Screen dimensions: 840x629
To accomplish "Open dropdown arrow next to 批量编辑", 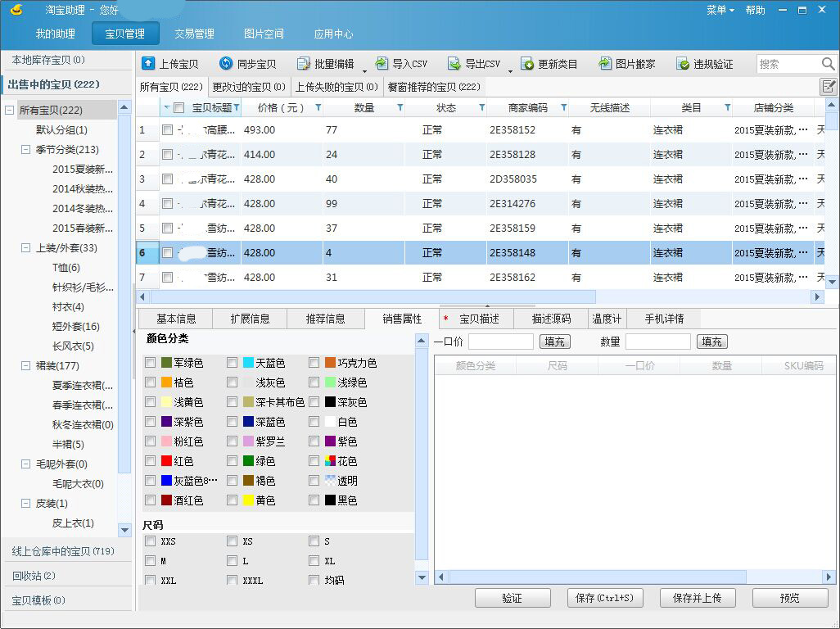I will click(x=364, y=70).
